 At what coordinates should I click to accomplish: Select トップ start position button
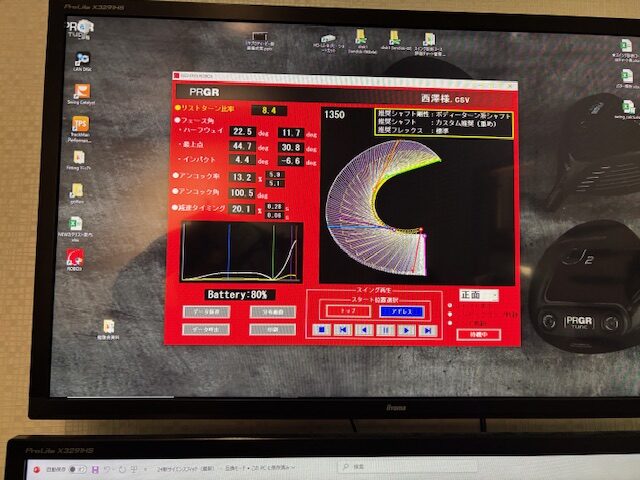348,311
